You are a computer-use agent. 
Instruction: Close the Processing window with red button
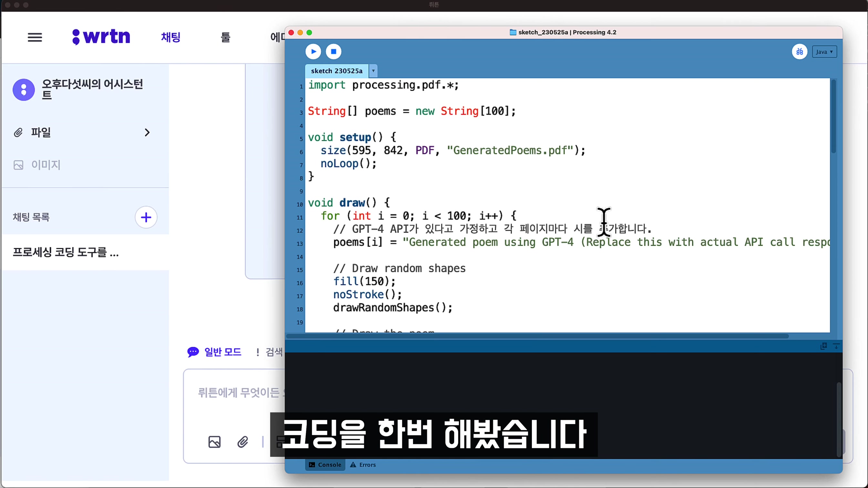291,32
